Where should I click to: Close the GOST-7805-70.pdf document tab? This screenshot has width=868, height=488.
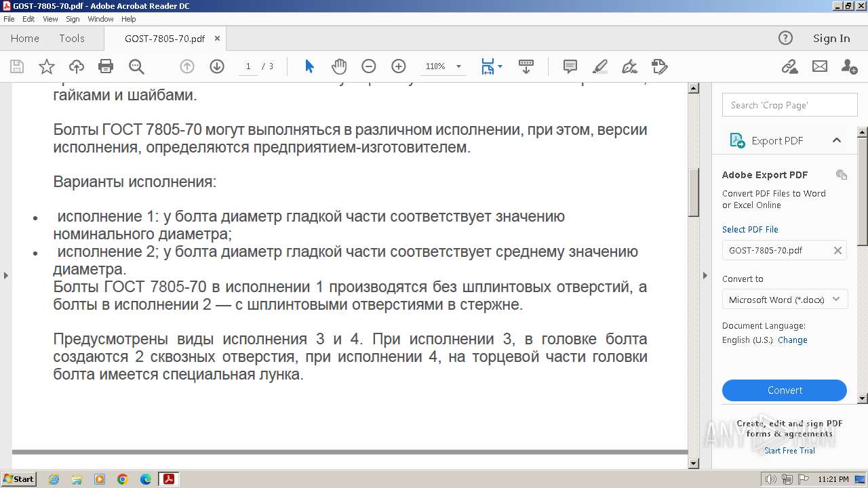pyautogui.click(x=217, y=39)
